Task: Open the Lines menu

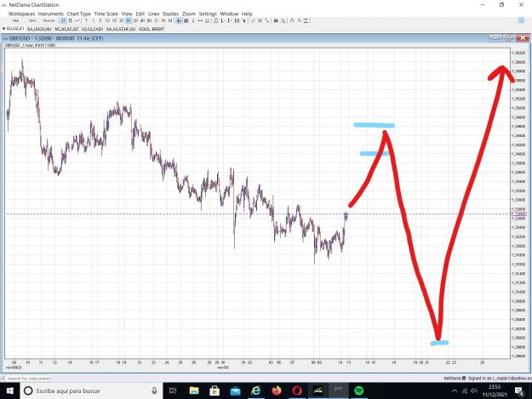Action: point(154,14)
